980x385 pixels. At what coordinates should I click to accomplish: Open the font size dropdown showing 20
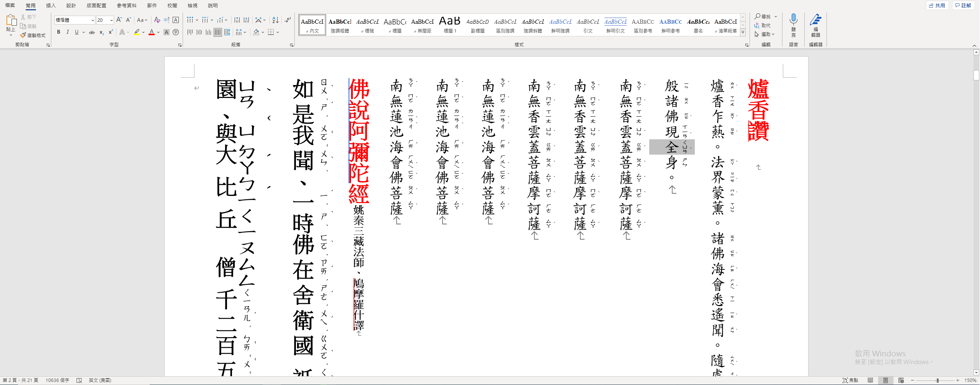pos(111,20)
